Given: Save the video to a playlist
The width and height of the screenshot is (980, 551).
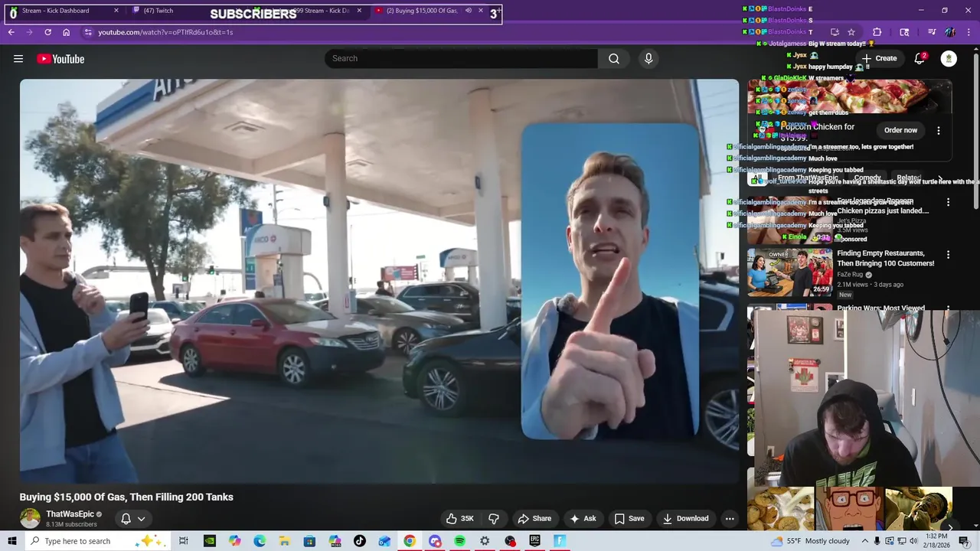Looking at the screenshot, I should point(629,518).
